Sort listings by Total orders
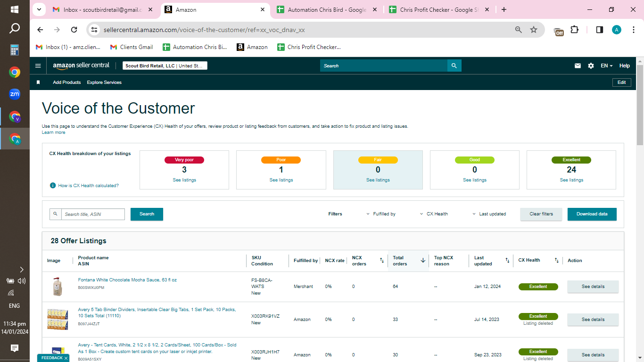Image resolution: width=644 pixels, height=362 pixels. tap(423, 260)
